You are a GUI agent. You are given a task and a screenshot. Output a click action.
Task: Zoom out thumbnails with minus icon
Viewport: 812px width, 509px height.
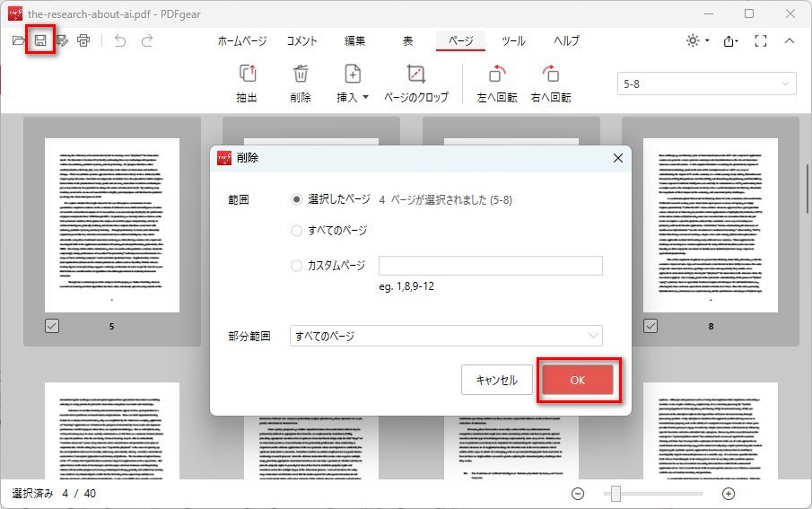[578, 494]
